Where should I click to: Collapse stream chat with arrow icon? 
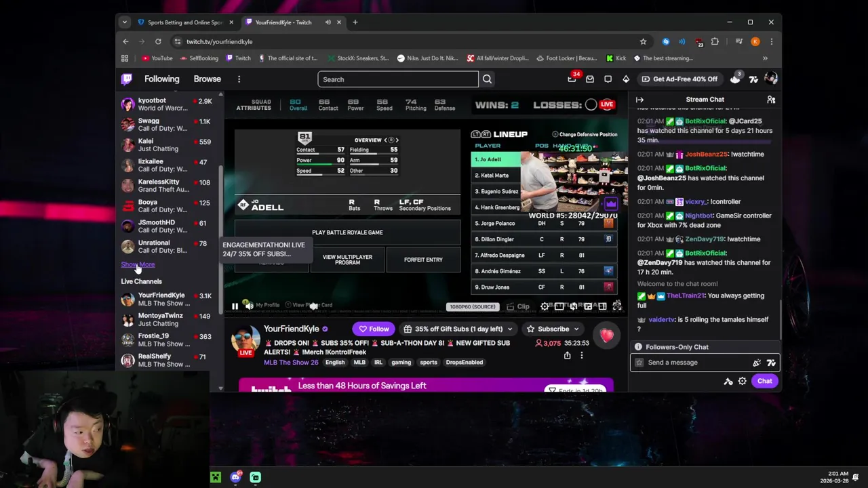tap(639, 100)
